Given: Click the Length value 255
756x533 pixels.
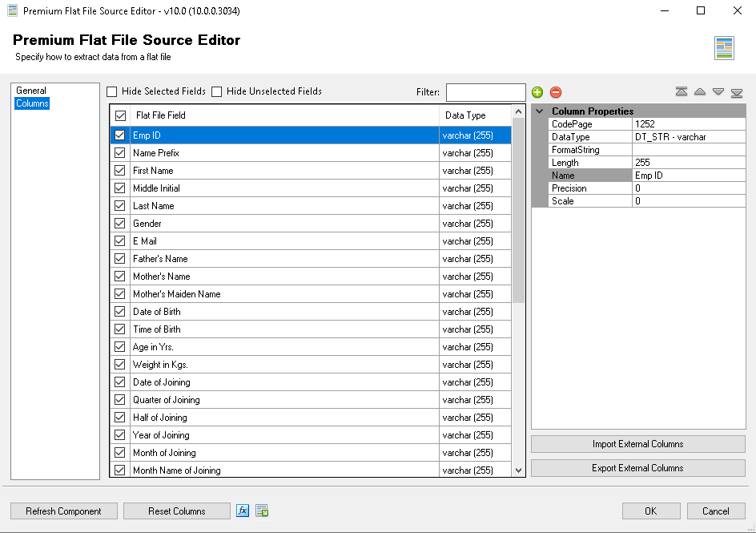Looking at the screenshot, I should [689, 163].
